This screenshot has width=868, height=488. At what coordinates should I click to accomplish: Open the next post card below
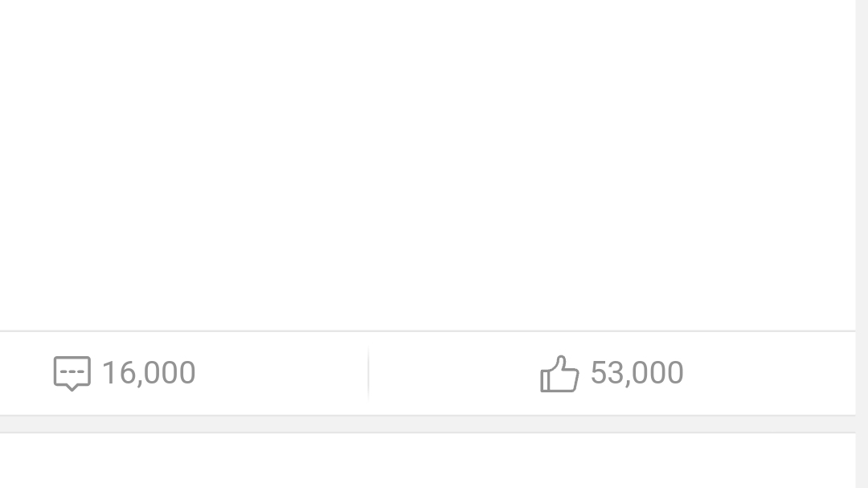426,462
